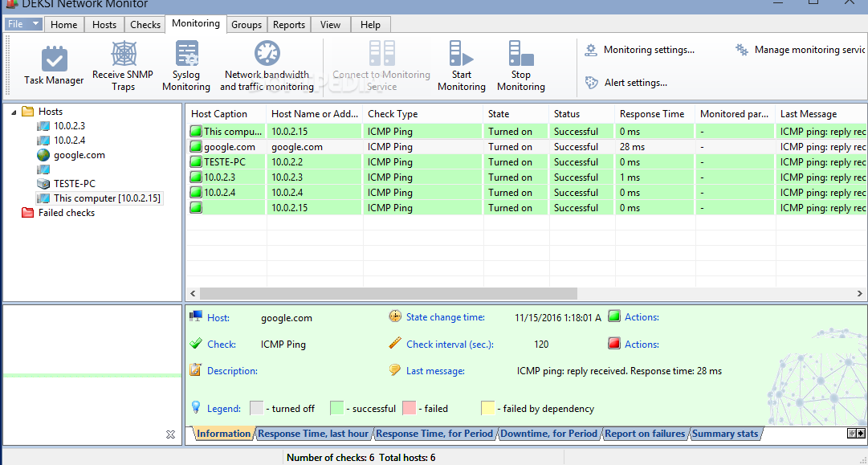Open Manage monitoring service
The image size is (868, 465).
[800, 50]
